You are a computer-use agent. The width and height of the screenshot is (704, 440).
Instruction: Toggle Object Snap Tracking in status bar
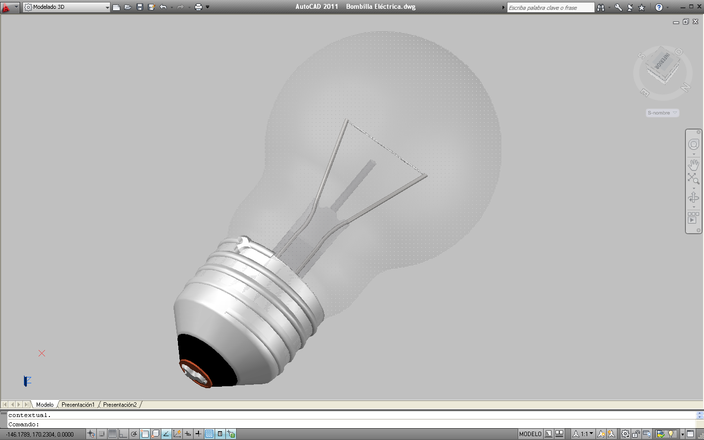tap(167, 434)
